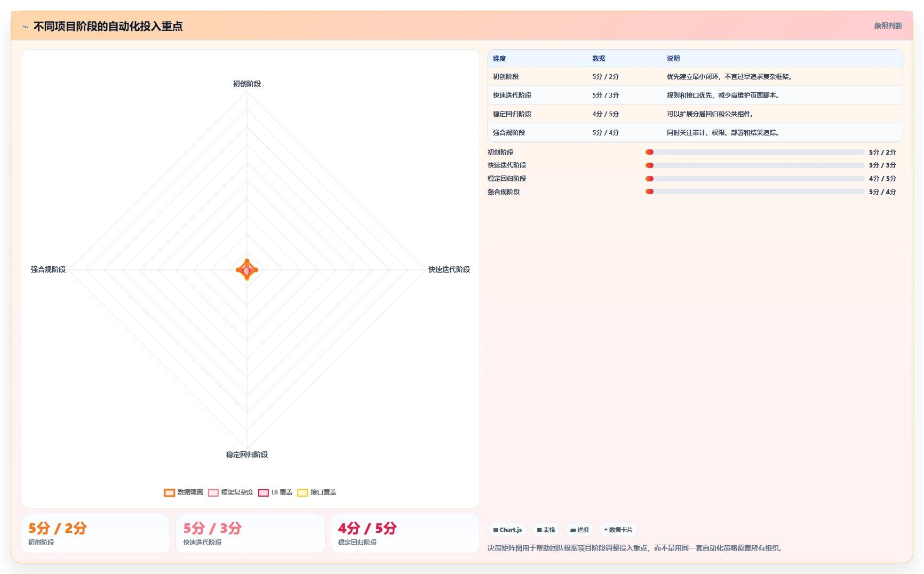Click the 初创阶段 radar axis label
Image resolution: width=924 pixels, height=574 pixels.
pos(247,84)
